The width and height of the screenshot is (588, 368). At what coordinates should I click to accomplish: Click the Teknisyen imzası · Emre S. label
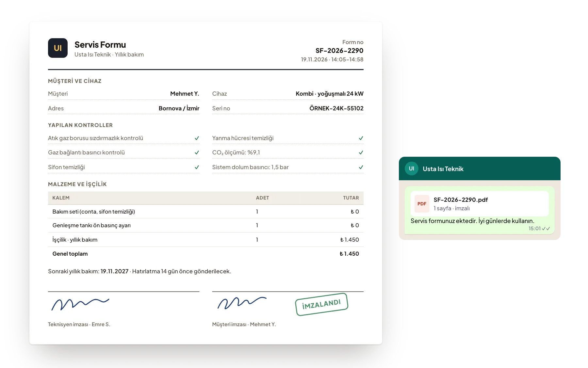(79, 324)
